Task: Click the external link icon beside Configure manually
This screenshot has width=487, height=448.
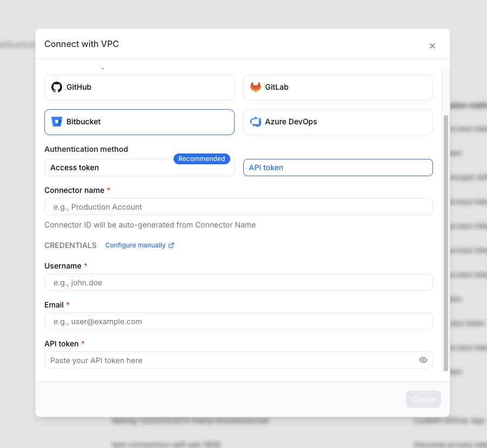Action: 171,245
